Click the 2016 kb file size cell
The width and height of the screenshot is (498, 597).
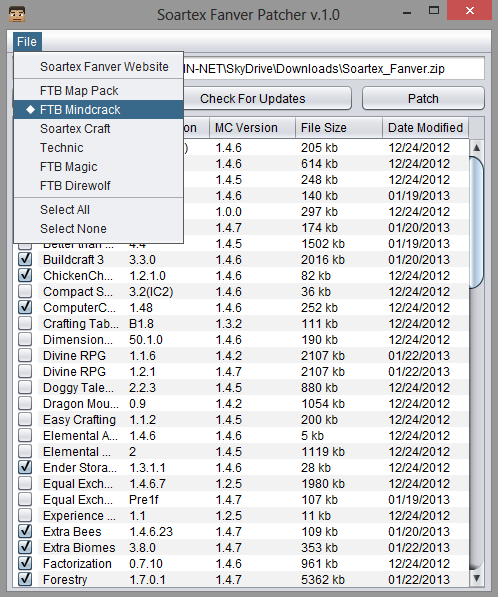[x=323, y=260]
